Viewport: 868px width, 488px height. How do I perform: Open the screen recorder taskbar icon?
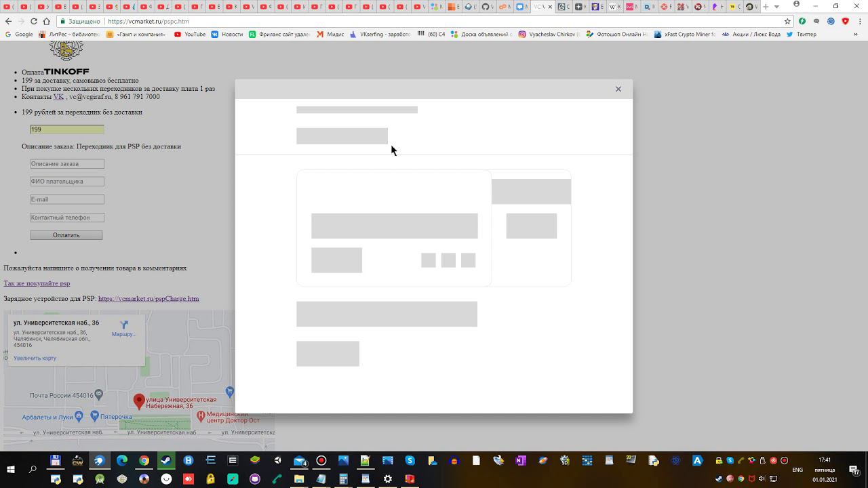pyautogui.click(x=321, y=461)
